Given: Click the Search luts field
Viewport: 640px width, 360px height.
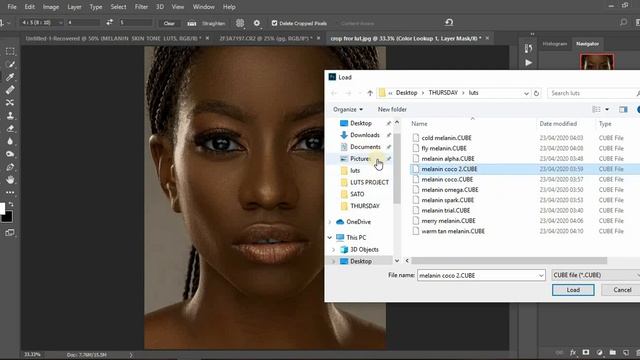Looking at the screenshot, I should coord(592,93).
